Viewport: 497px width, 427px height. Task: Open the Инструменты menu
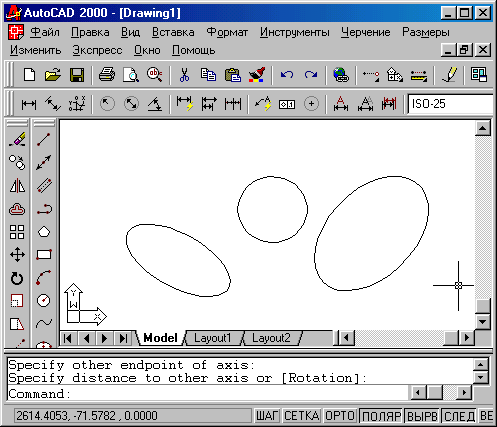[x=295, y=32]
